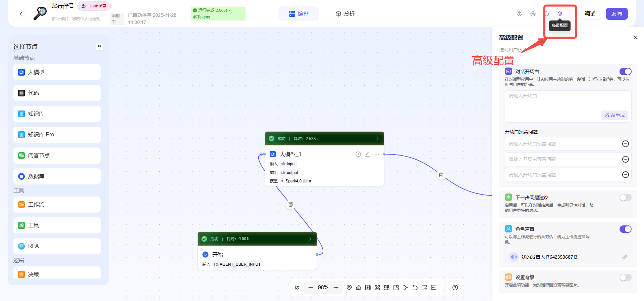
Task: Collapse the 选择节点 side panel
Action: click(100, 47)
